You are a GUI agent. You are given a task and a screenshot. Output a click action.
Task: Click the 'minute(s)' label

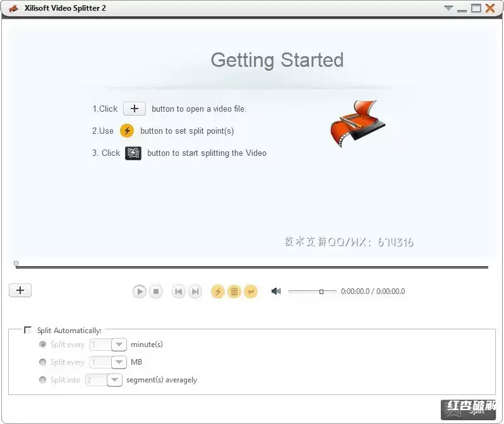point(147,344)
